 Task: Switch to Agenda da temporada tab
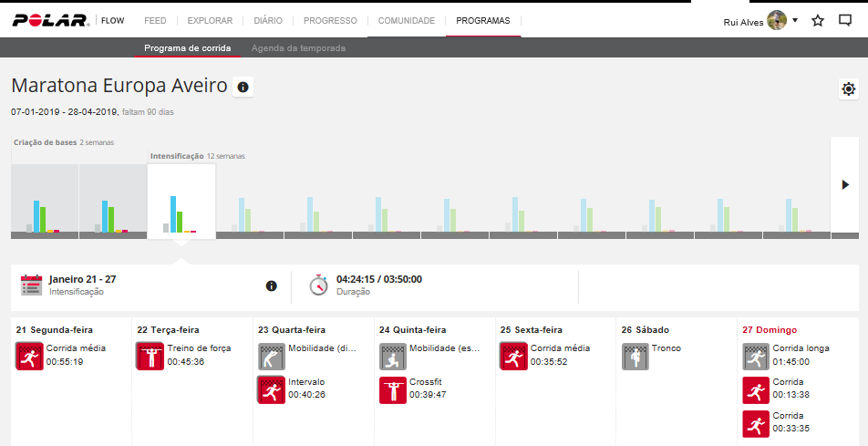click(298, 48)
